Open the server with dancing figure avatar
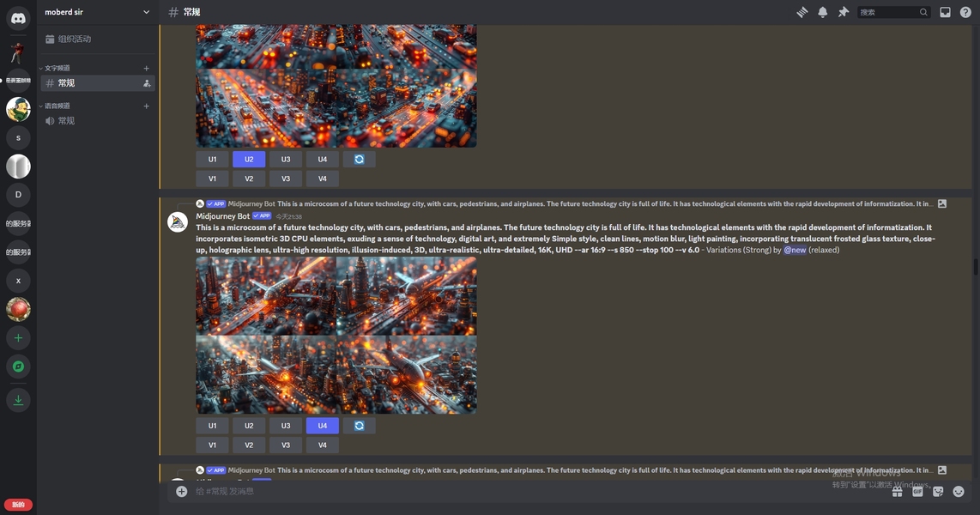This screenshot has height=515, width=980. [x=18, y=52]
